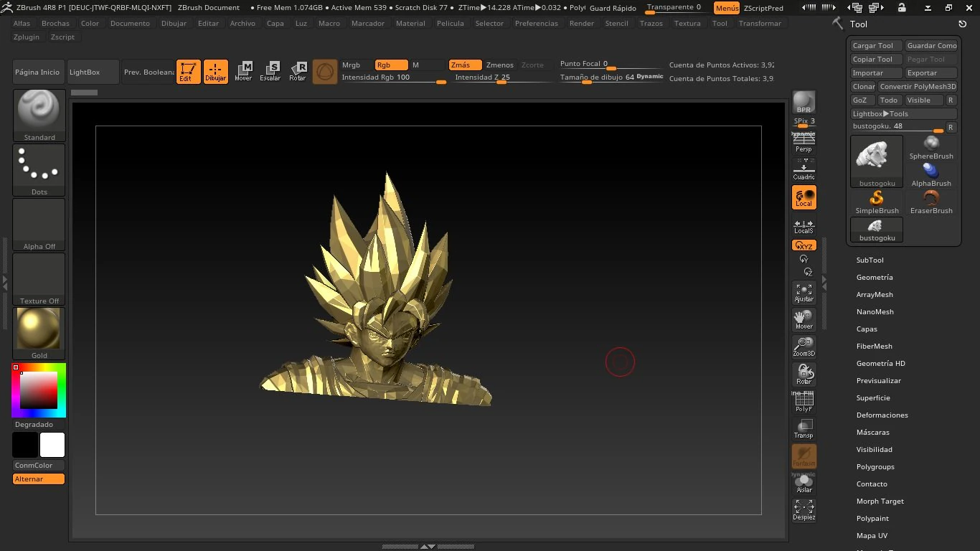
Task: Select the EraserBrush tool
Action: (931, 202)
